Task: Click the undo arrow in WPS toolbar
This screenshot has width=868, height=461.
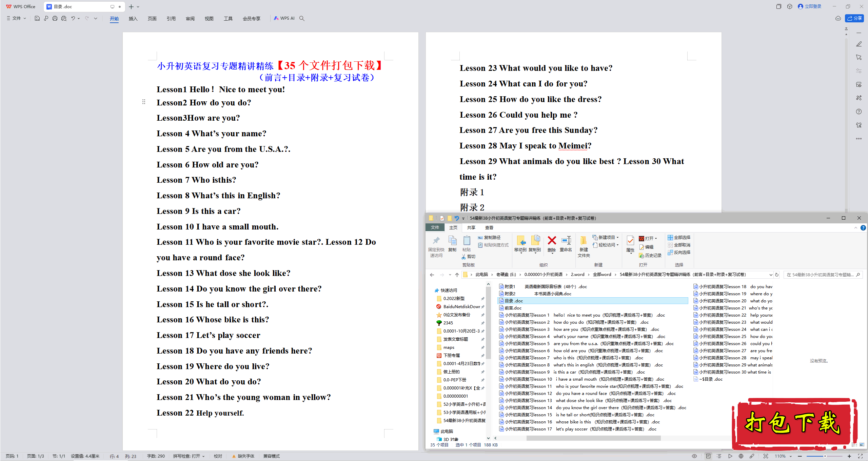Action: click(73, 18)
